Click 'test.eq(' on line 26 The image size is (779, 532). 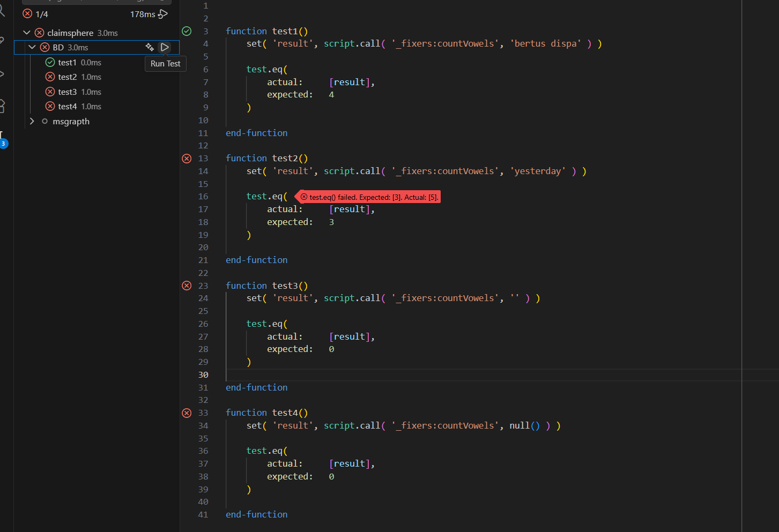pos(267,324)
